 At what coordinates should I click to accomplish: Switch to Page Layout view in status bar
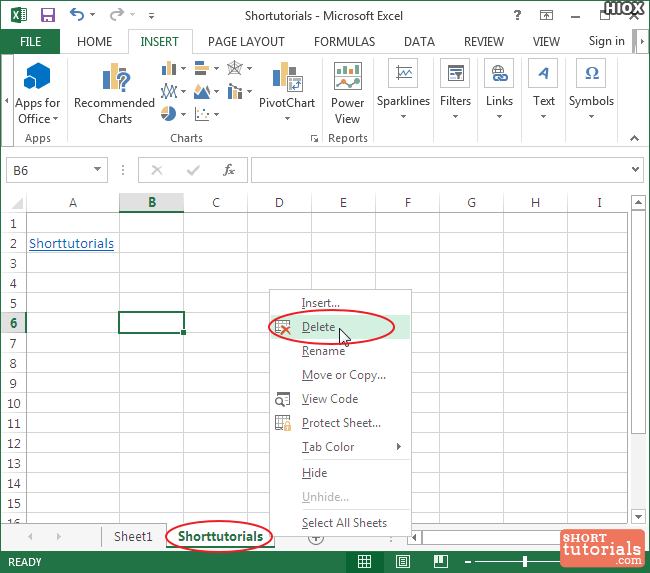[x=403, y=561]
